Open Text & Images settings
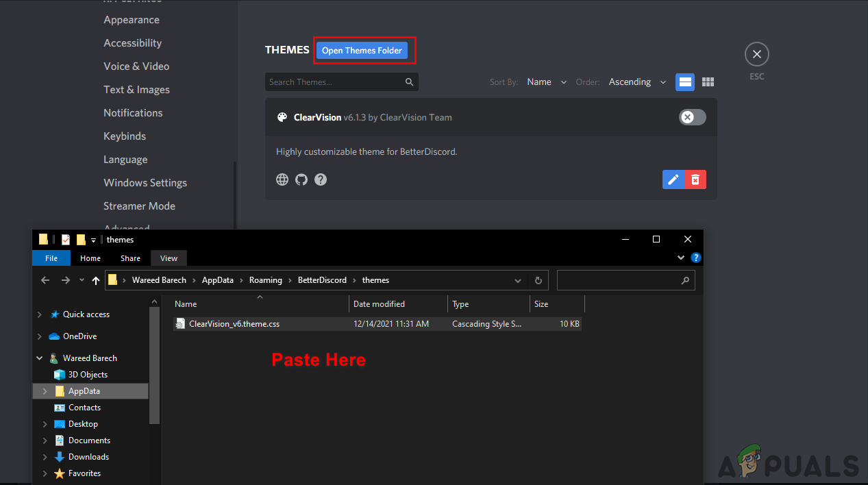Viewport: 868px width, 485px height. click(136, 90)
